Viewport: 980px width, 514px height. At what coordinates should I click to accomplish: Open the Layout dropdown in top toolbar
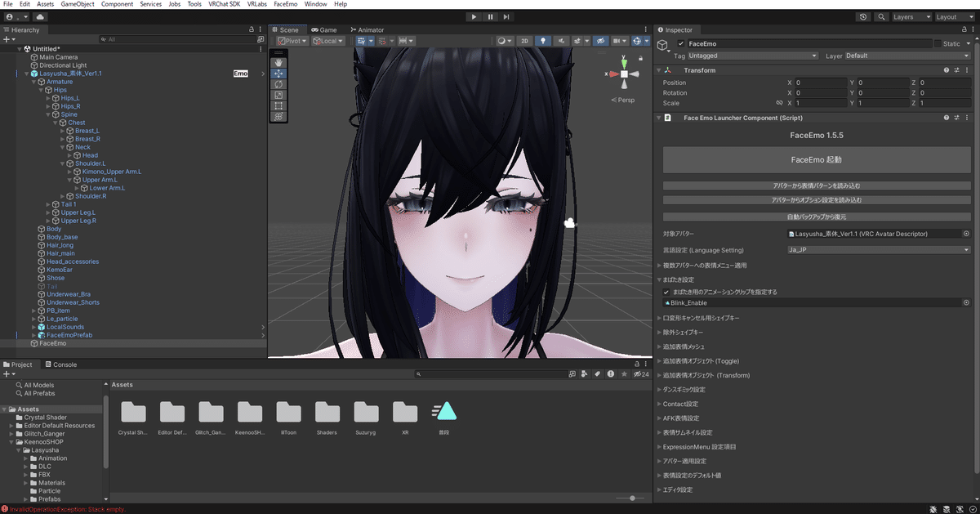955,16
